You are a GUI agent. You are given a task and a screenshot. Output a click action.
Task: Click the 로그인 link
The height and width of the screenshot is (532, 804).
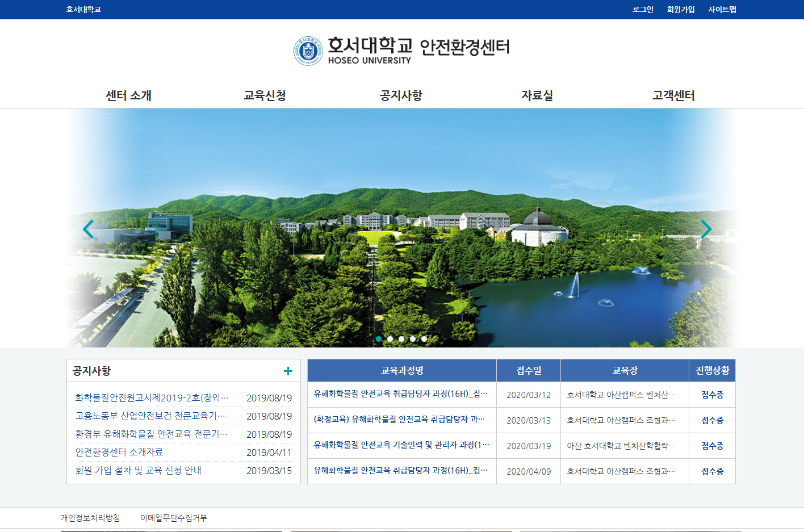(x=643, y=10)
